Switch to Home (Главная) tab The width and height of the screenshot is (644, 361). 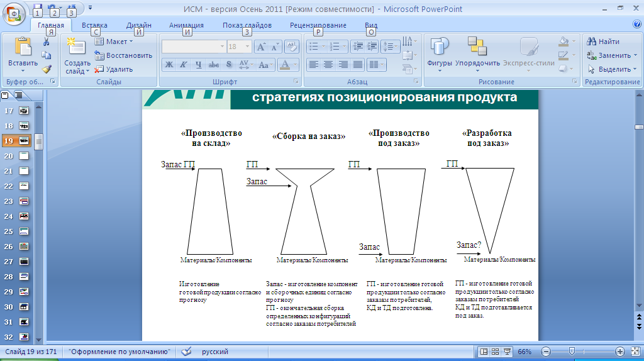[x=51, y=25]
